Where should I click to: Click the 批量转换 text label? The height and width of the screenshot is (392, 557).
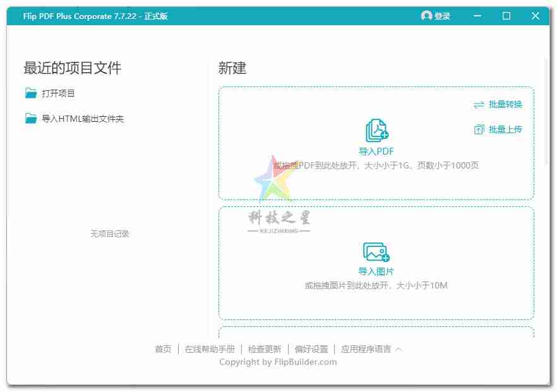[x=505, y=105]
